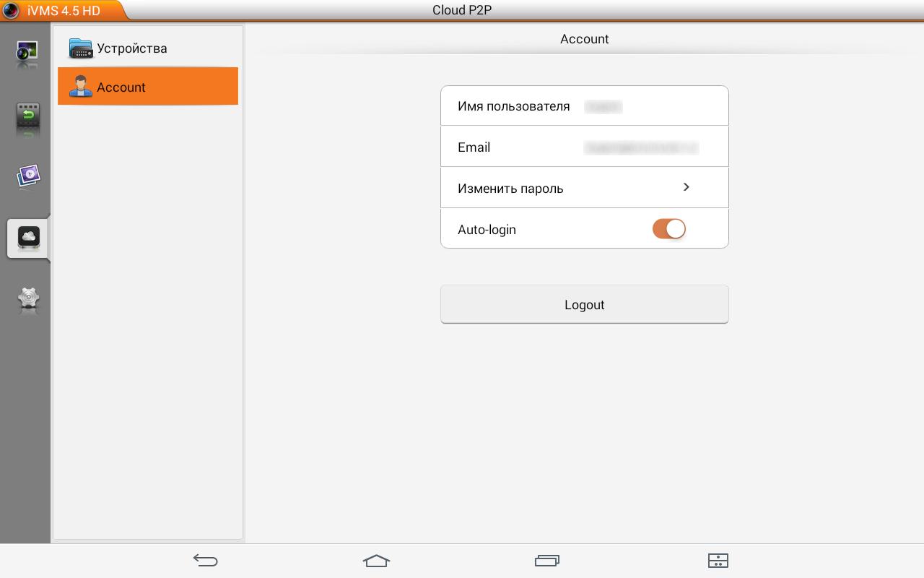
Task: Select the Cloud P2P cloud icon
Action: pos(27,238)
